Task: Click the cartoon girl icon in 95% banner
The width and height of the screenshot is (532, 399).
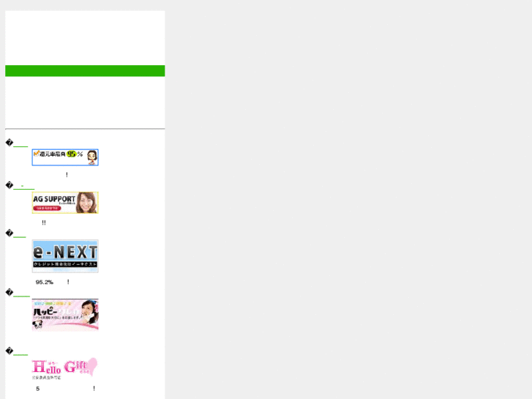Action: (x=92, y=157)
